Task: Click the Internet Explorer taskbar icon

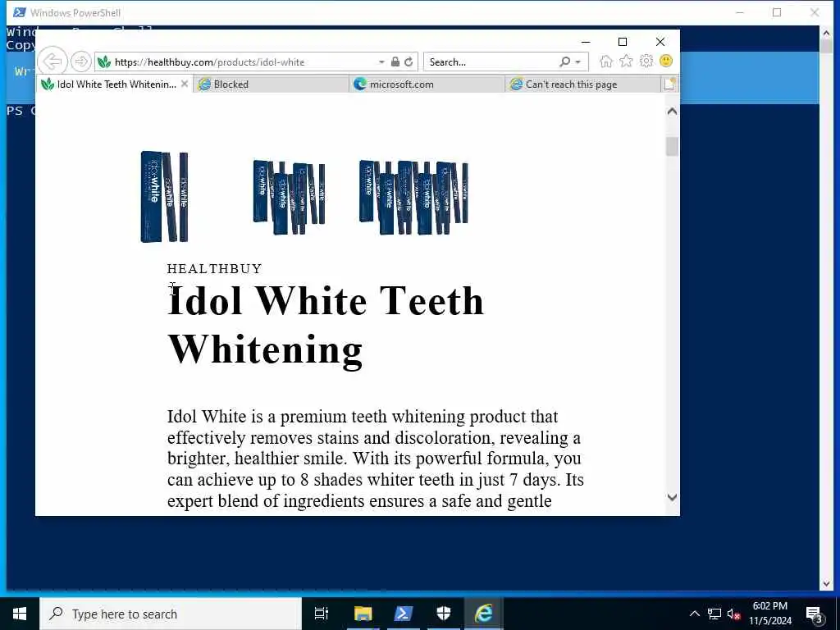Action: (484, 614)
